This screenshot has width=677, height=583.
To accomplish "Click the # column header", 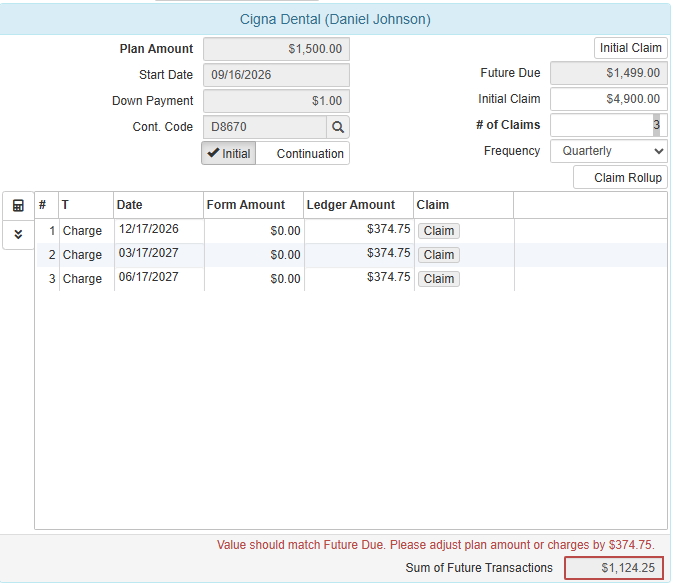I will click(47, 205).
